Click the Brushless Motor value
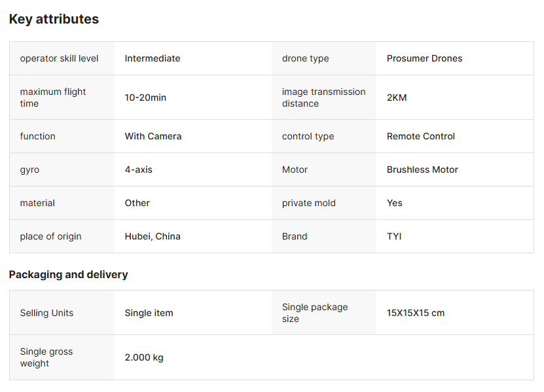Screen dimensions: 544x392 click(x=422, y=169)
